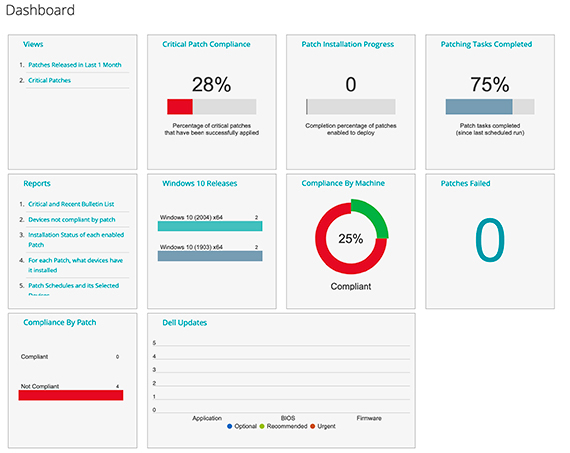Click the green segment of compliance donut
570x453 pixels.
(374, 216)
